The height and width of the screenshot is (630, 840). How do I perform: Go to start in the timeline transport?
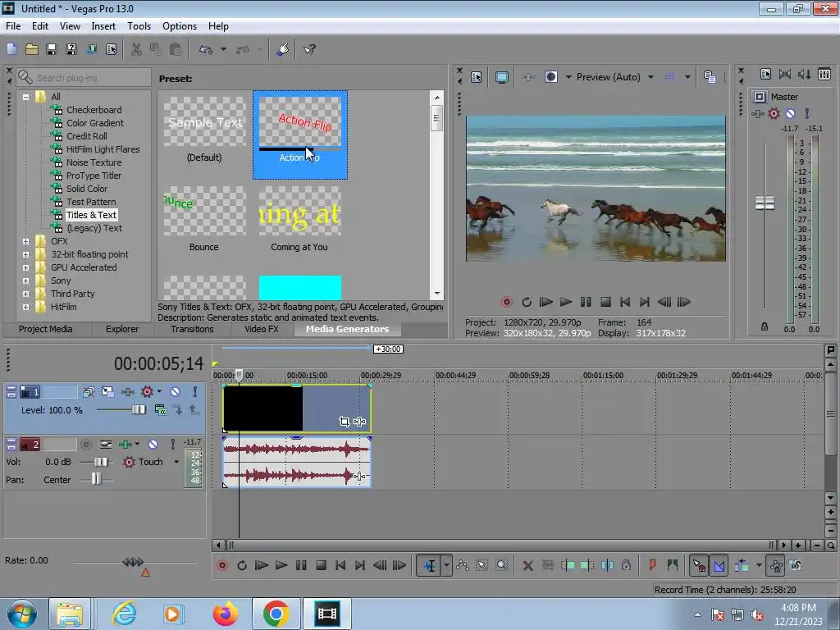point(340,565)
